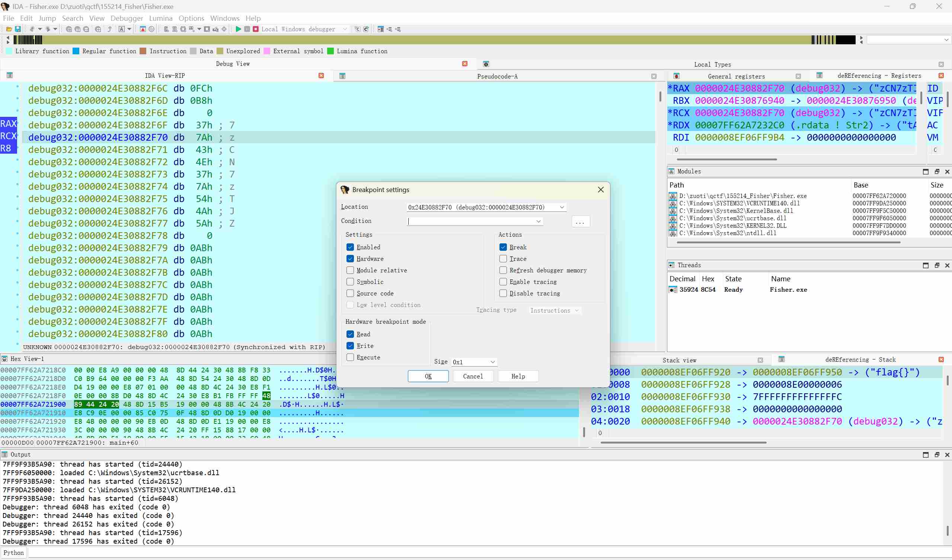This screenshot has width=952, height=560.
Task: Click the Open file folder icon
Action: click(x=9, y=29)
